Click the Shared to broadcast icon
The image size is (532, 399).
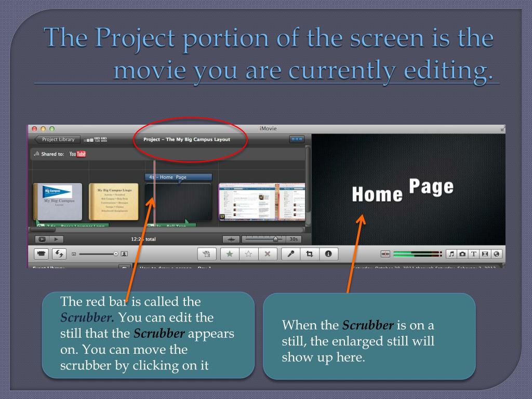36,154
